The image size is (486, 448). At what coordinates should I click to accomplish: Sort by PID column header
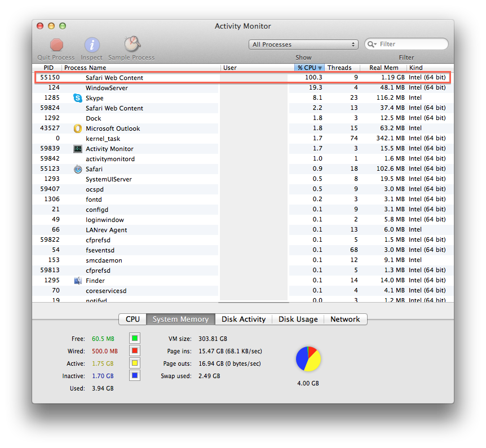pos(48,68)
